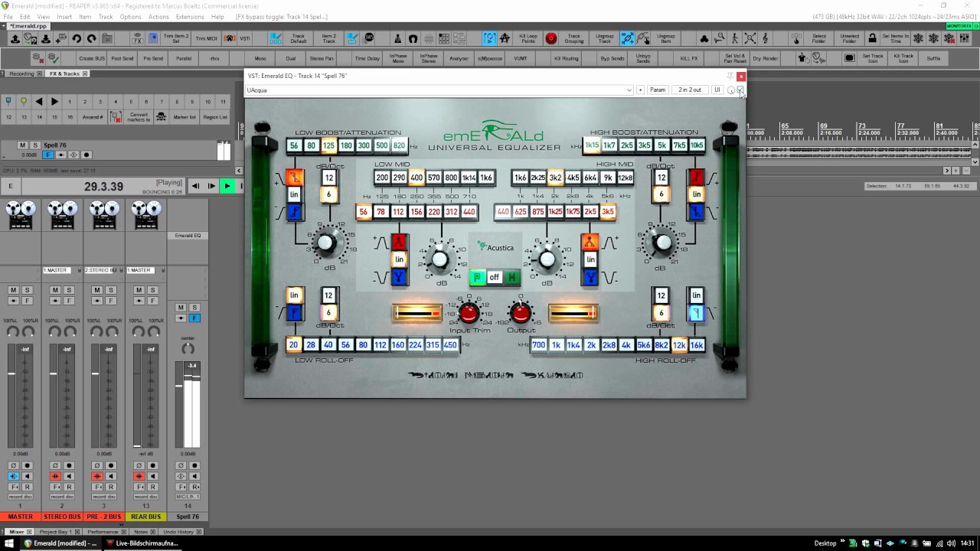Solo the STEREO BUS mixer channel
Image resolution: width=980 pixels, height=551 pixels.
(69, 290)
